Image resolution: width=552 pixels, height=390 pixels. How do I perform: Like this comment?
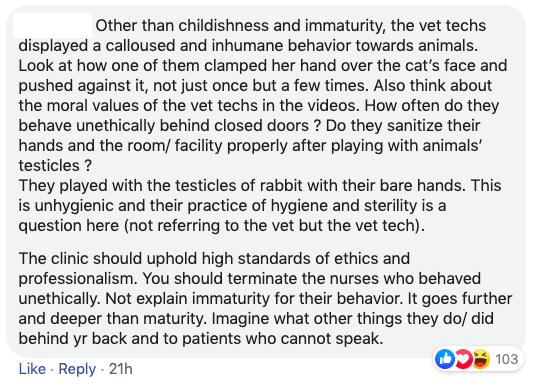point(32,369)
